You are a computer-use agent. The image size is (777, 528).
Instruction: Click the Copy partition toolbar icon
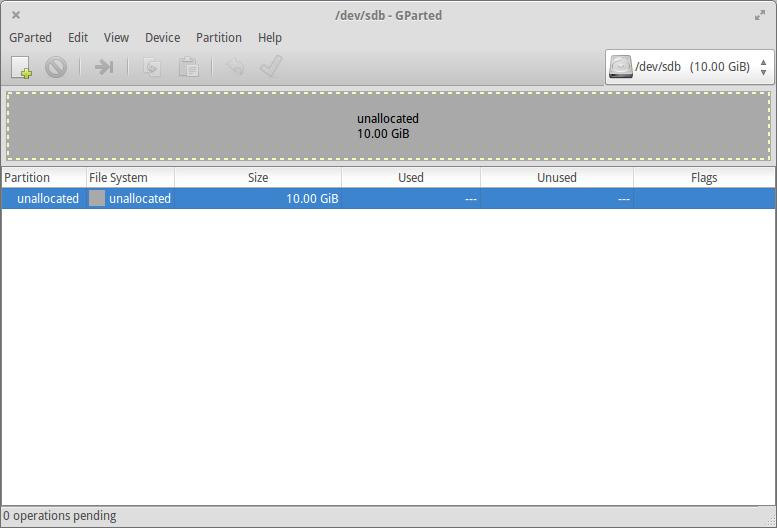pos(153,67)
